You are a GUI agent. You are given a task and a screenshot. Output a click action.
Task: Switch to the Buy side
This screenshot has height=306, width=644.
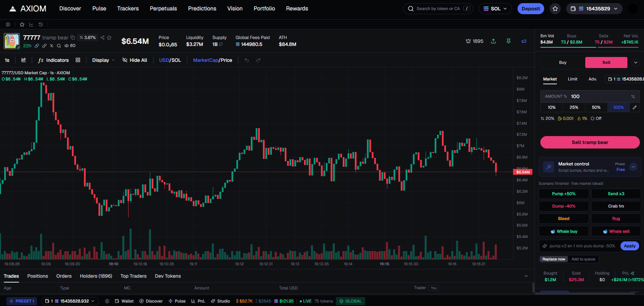click(x=563, y=63)
